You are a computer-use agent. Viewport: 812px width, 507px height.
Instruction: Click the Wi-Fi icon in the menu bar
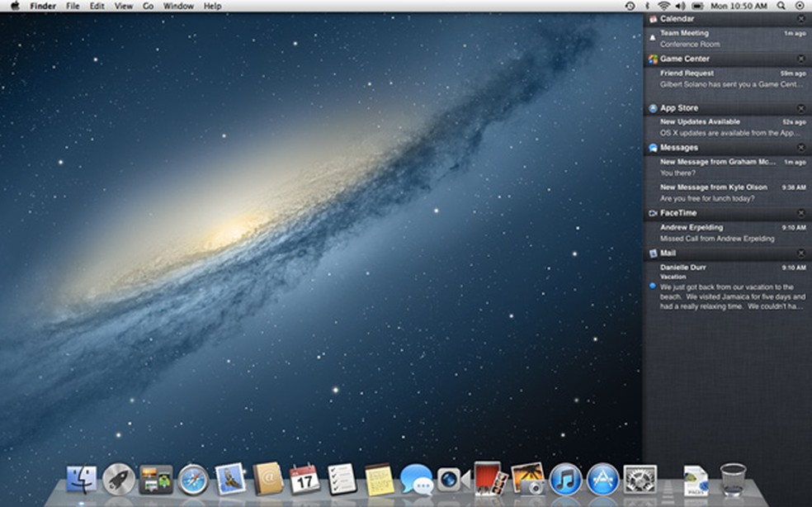point(664,6)
